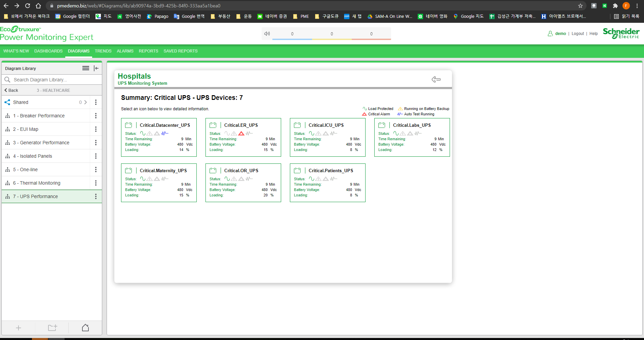Click Critical.Maternity_UPS battery icon
Viewport: 644px width, 340px height.
[128, 171]
